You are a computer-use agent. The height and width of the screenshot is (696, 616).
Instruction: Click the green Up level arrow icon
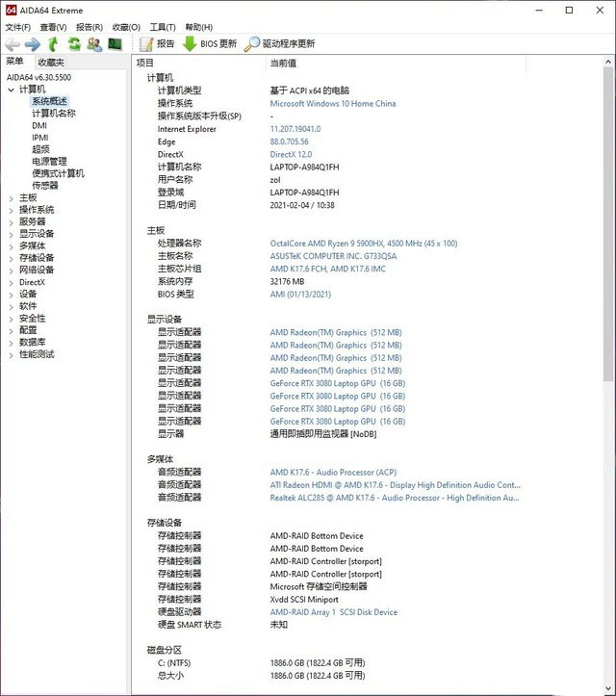[x=53, y=44]
